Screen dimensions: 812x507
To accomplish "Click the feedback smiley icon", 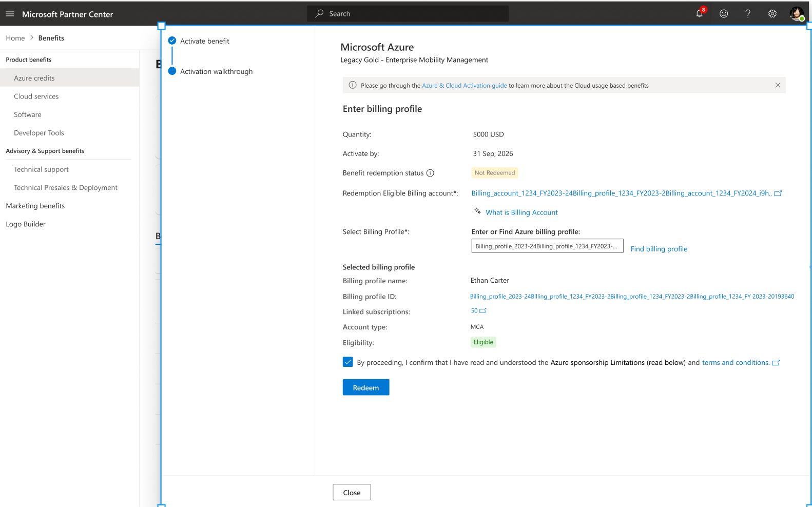I will pyautogui.click(x=724, y=14).
